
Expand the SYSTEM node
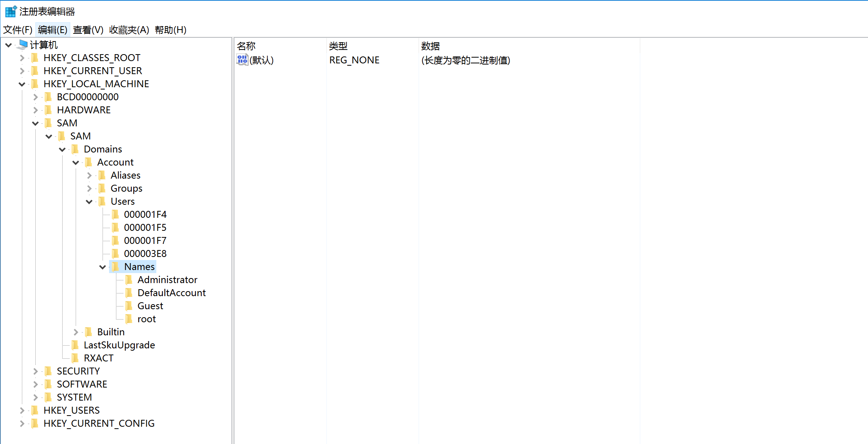[35, 397]
